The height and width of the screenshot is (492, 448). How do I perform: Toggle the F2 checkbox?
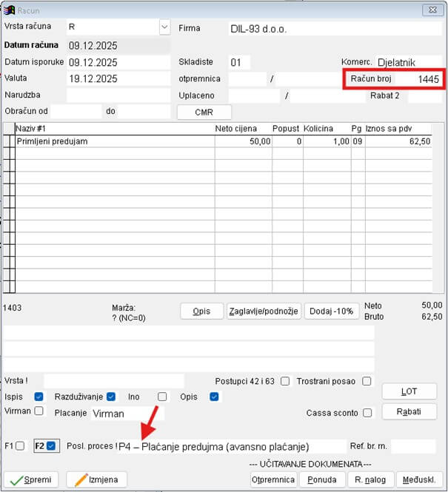(x=51, y=446)
